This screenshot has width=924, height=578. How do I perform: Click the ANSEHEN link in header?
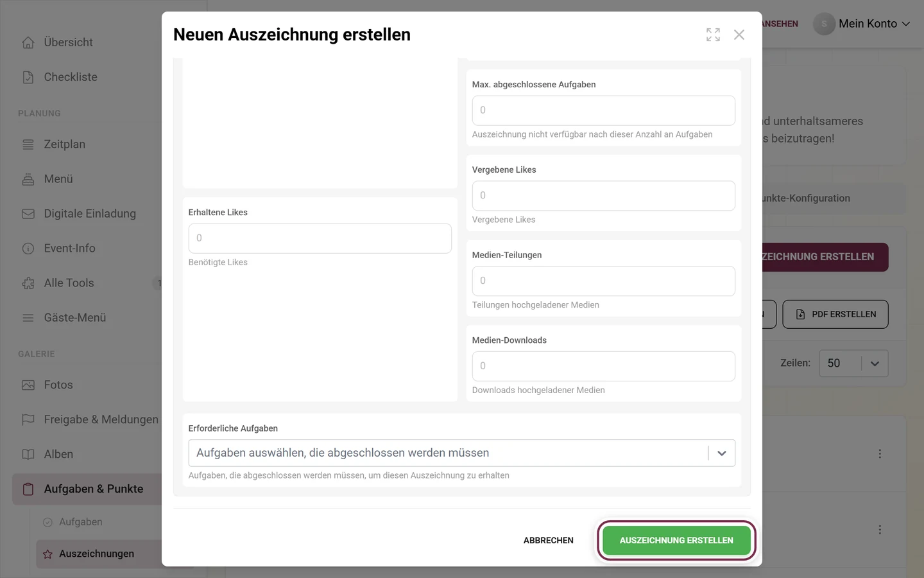pyautogui.click(x=780, y=24)
